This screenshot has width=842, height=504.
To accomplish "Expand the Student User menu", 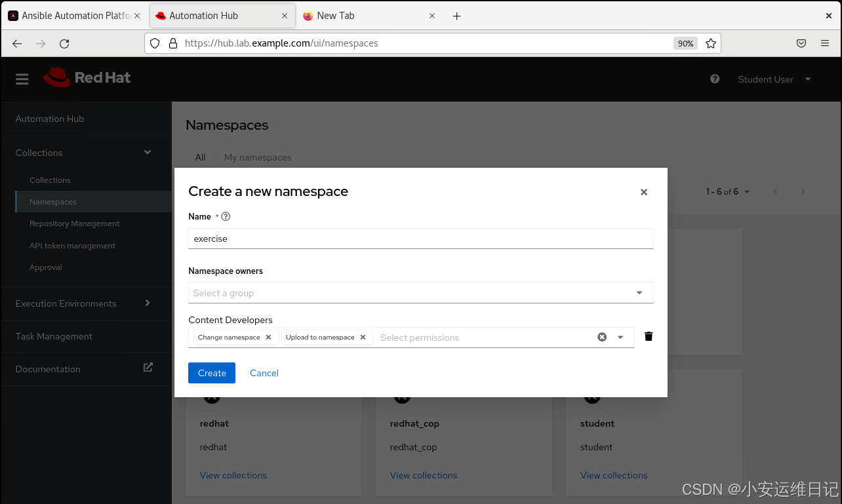I will [x=774, y=79].
